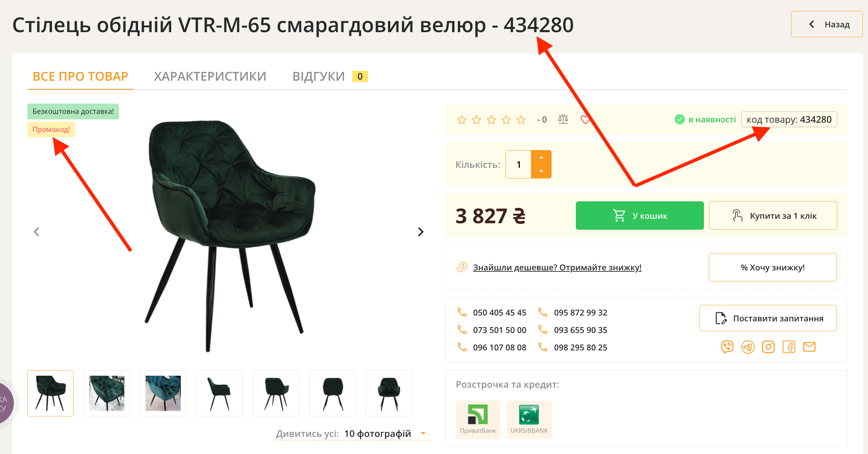Viewport: 868px width, 454px height.
Task: Click Знайшли дешевше? Отримайте знижку! link
Action: tap(557, 267)
